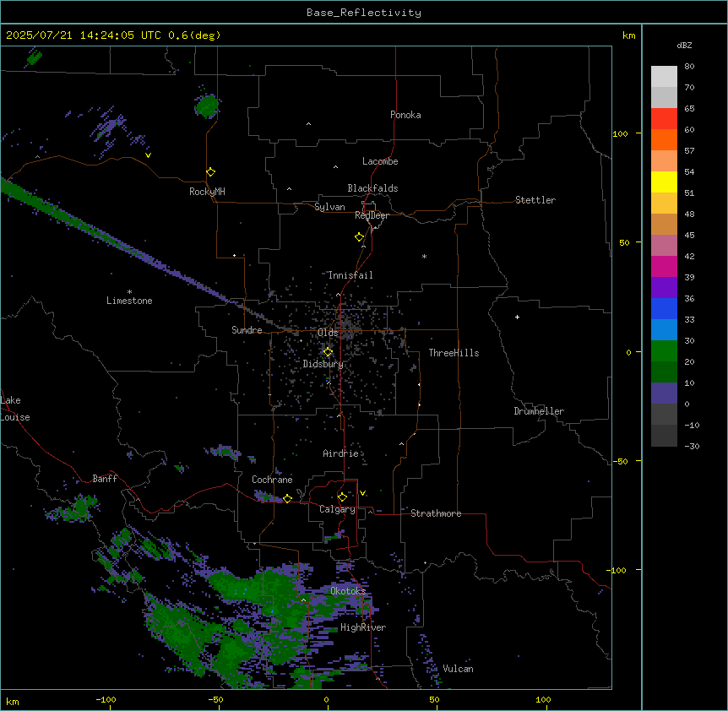Click the orange 60 dBZ legend band

tap(664, 139)
